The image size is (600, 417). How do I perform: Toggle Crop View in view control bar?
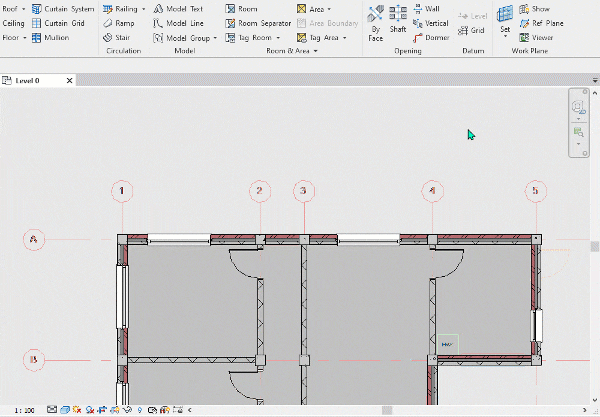[102, 410]
